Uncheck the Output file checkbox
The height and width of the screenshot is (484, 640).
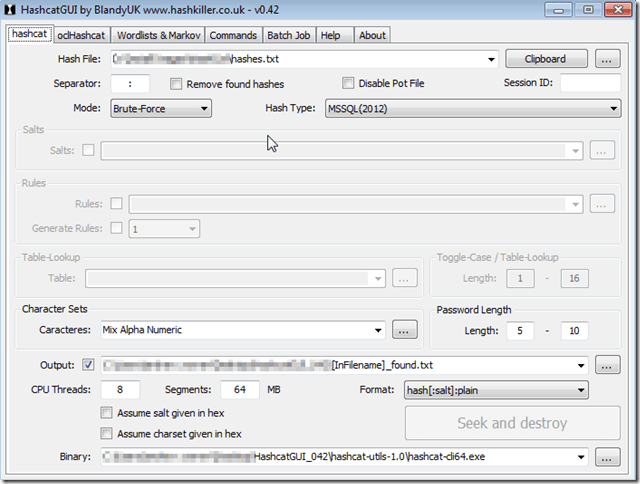tap(89, 365)
